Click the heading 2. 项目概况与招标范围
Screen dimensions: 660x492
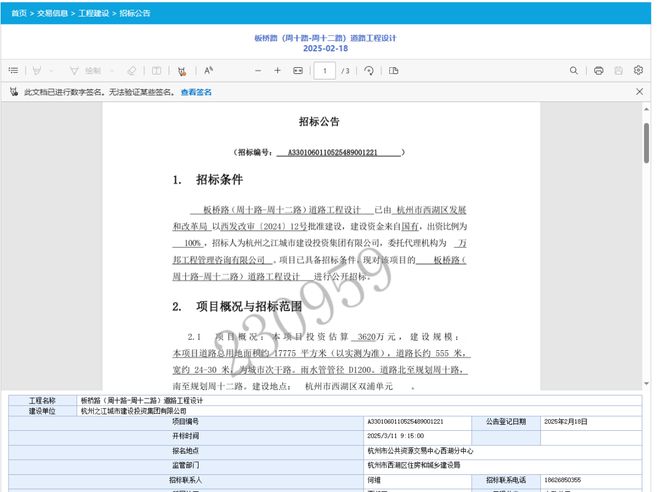[237, 306]
